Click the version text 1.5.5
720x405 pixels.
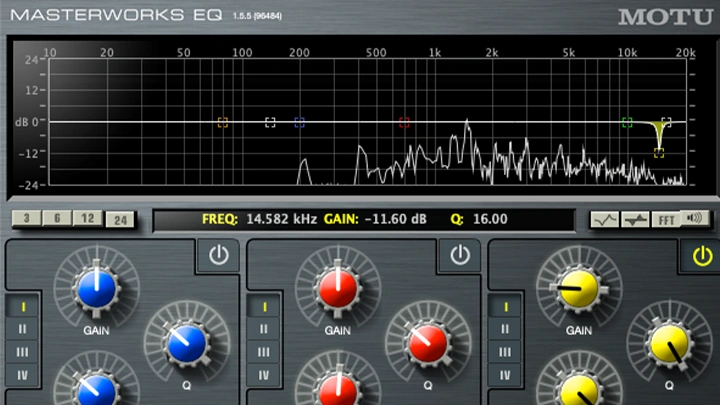coord(257,16)
